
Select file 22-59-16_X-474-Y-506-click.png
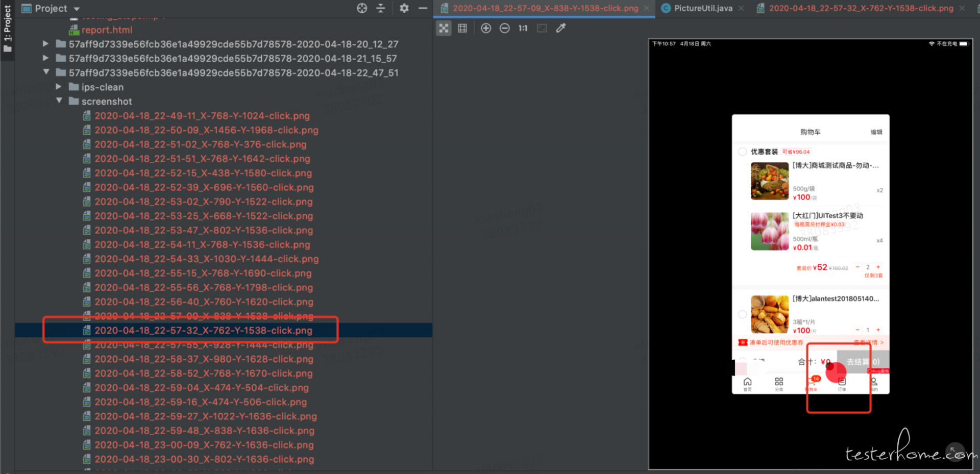(201, 402)
